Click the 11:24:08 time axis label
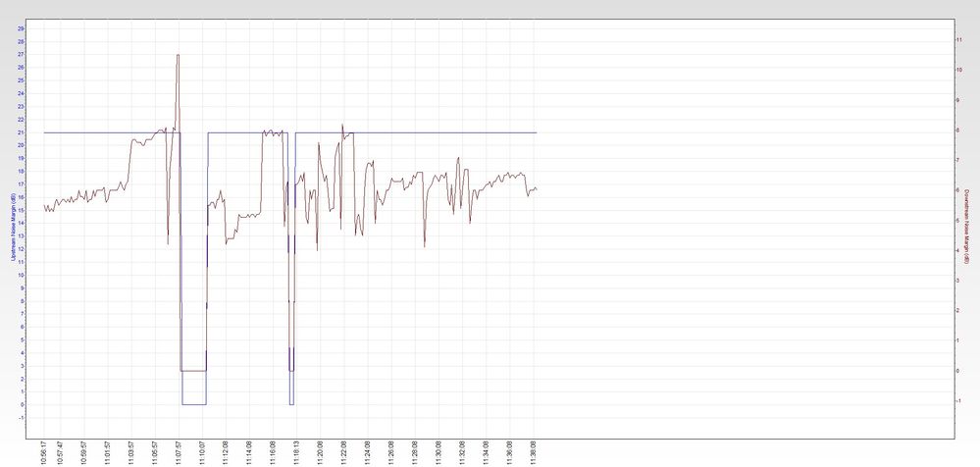Image resolution: width=980 pixels, height=467 pixels. tap(367, 452)
